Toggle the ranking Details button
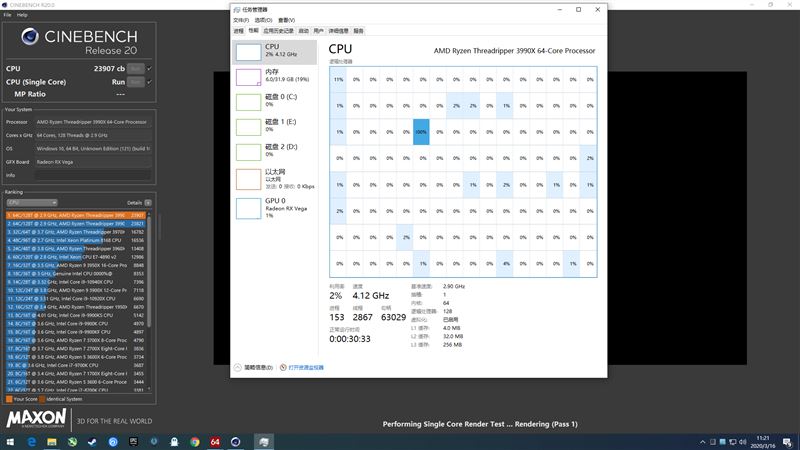The width and height of the screenshot is (800, 450). pos(148,203)
